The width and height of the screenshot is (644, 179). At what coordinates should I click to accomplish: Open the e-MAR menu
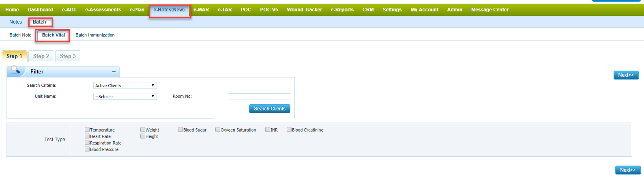201,10
